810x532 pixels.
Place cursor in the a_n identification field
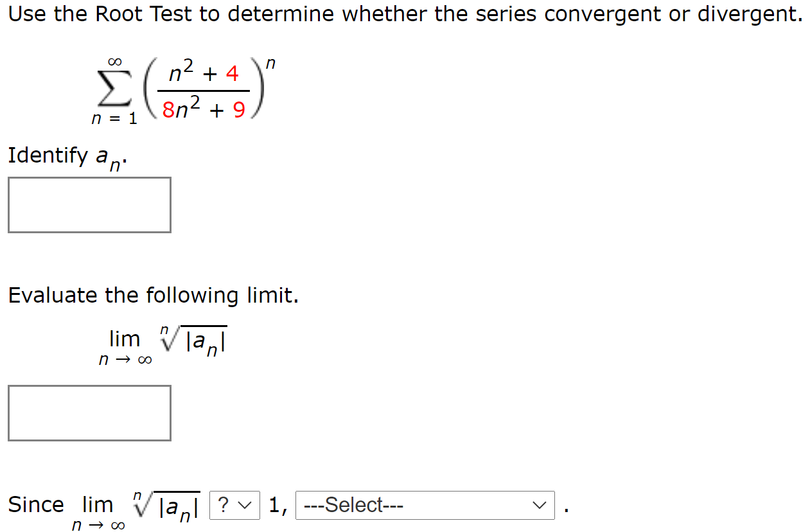click(89, 204)
